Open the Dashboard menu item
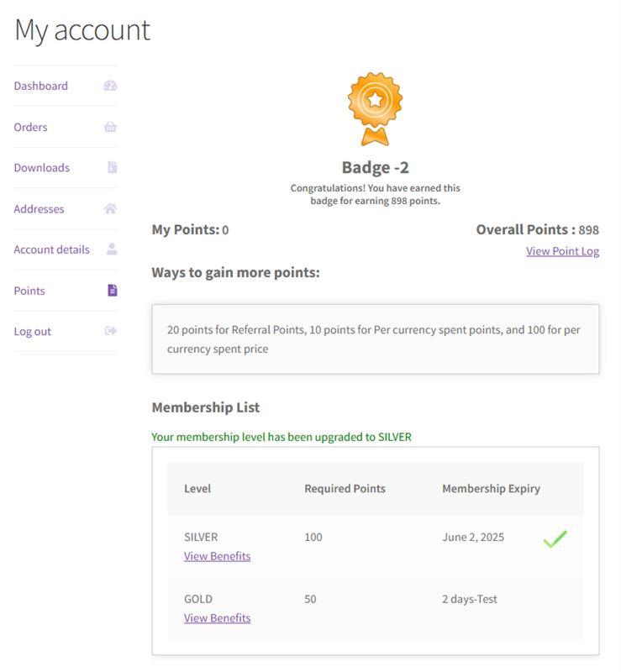 click(x=40, y=86)
